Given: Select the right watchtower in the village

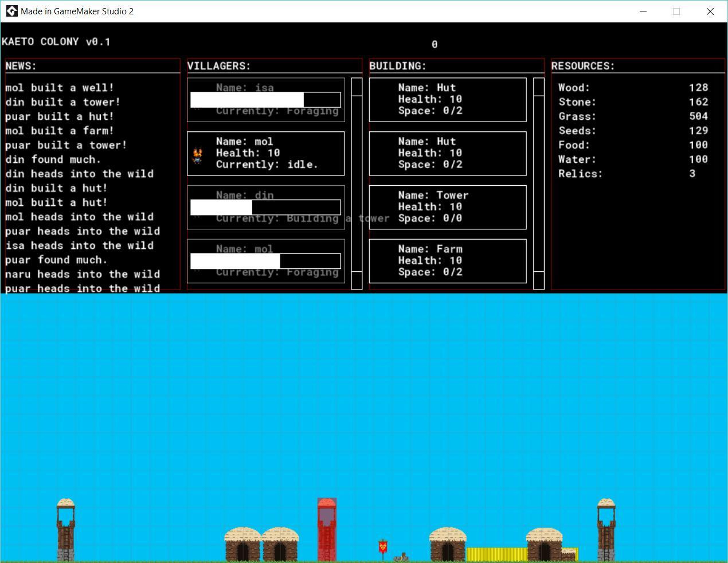Looking at the screenshot, I should point(606,530).
